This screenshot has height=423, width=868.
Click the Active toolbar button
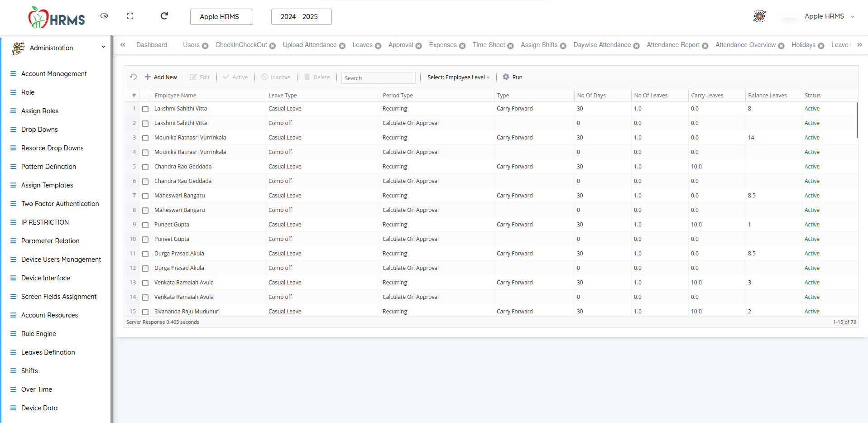[235, 77]
